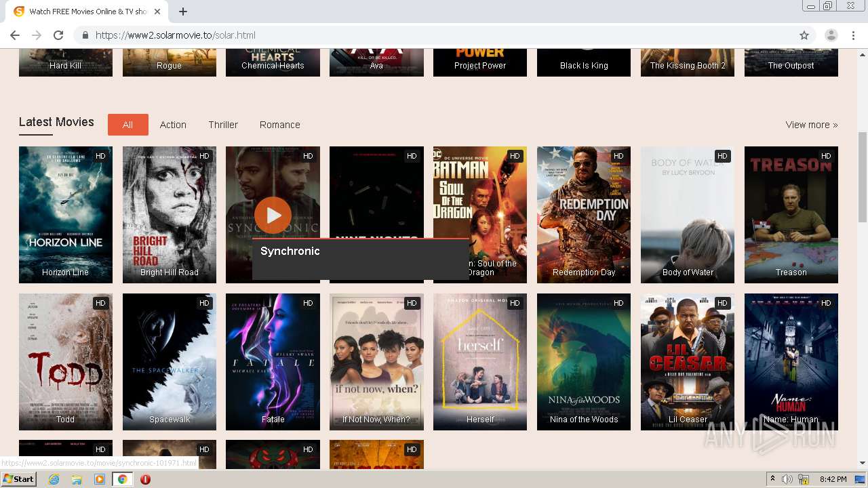Open the Lil Ceasar poster
The image size is (868, 488).
(x=688, y=362)
